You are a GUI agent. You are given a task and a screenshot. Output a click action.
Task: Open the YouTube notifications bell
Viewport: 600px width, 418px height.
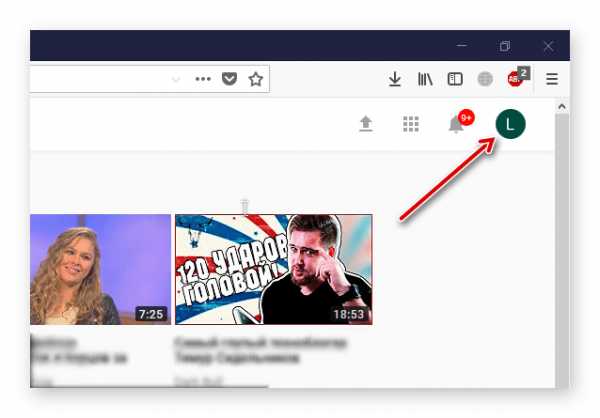click(x=457, y=124)
